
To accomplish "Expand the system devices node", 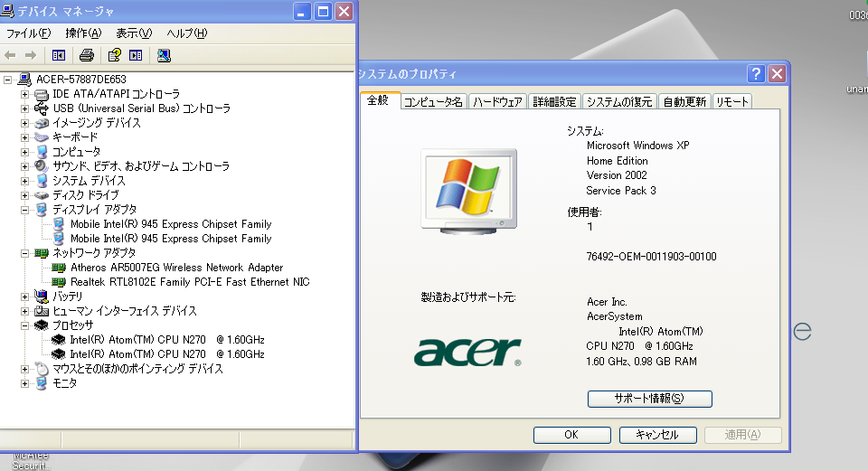I will click(x=24, y=181).
